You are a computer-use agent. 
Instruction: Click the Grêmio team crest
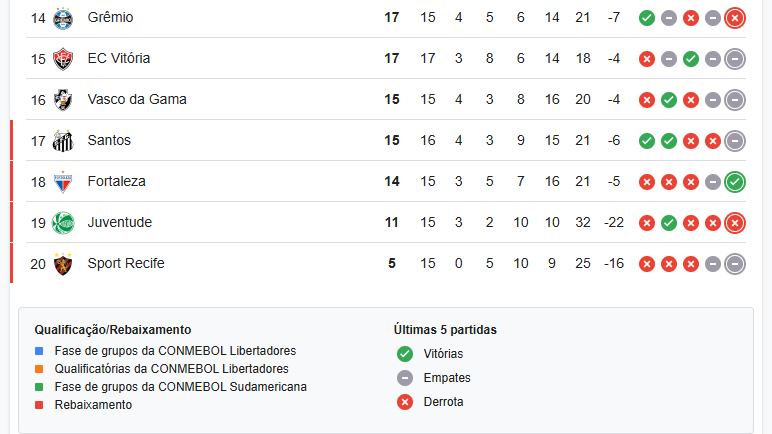click(63, 18)
